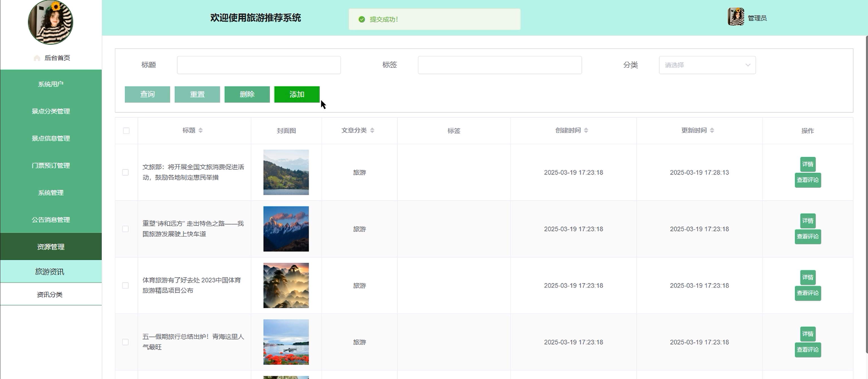Sort by 更新时间 column sort arrows
This screenshot has width=868, height=379.
click(712, 130)
